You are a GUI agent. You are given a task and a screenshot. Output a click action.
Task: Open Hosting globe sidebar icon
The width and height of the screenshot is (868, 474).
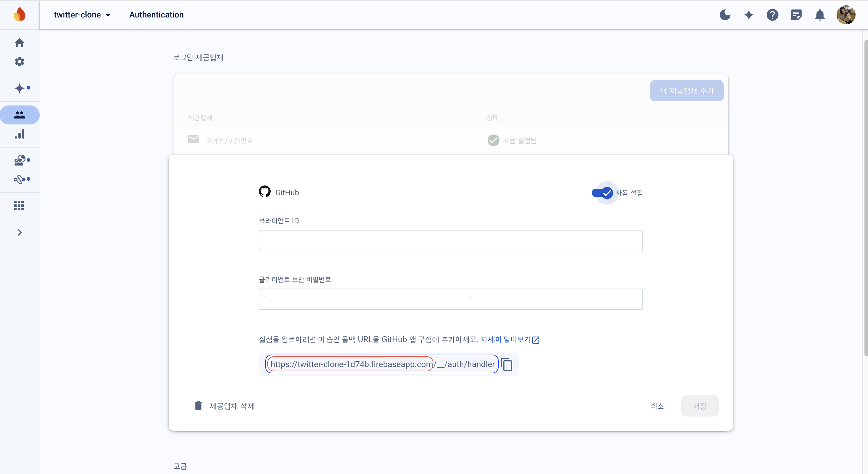click(x=20, y=160)
